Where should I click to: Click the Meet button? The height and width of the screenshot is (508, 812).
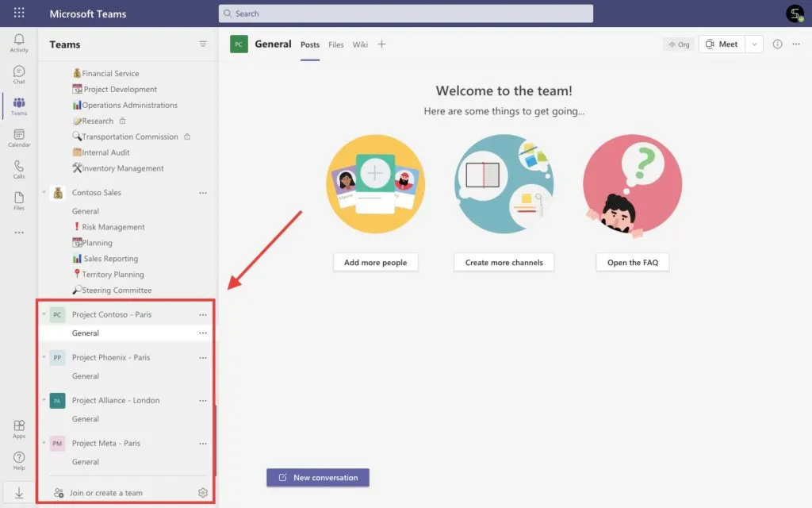coord(722,44)
